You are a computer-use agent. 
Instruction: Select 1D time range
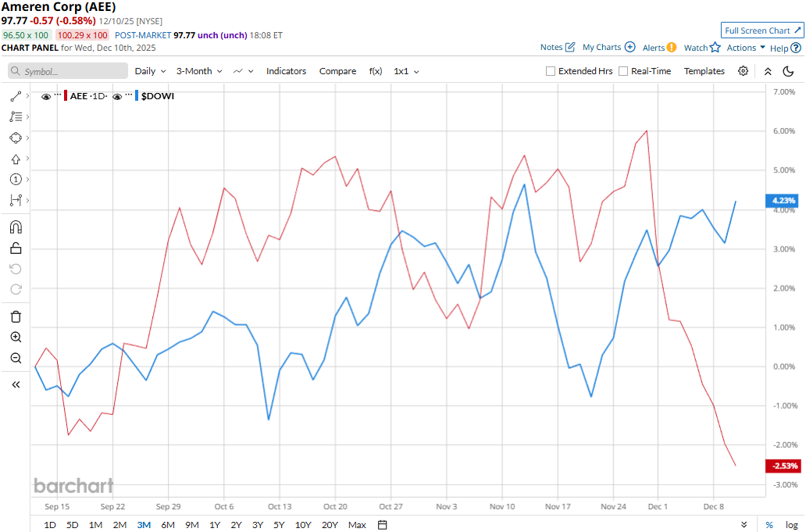click(x=50, y=525)
